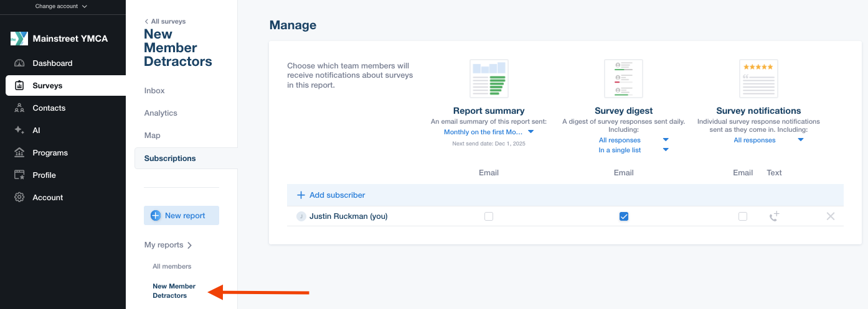This screenshot has width=868, height=309.
Task: Open Survey notifications 'All responses' dropdown
Action: pos(768,140)
